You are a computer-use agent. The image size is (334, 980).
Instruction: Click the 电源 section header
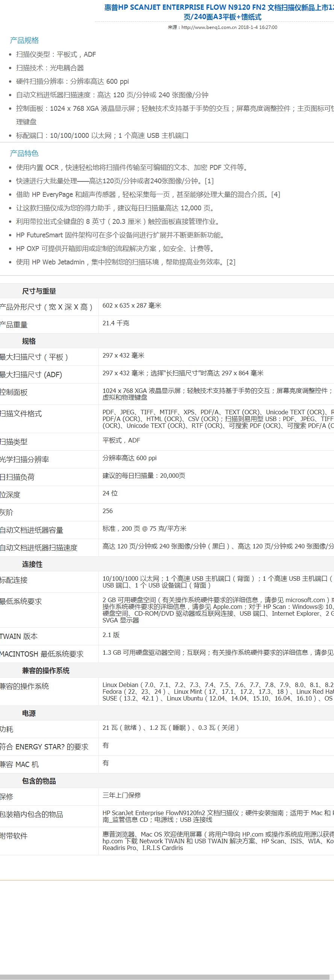(29, 713)
